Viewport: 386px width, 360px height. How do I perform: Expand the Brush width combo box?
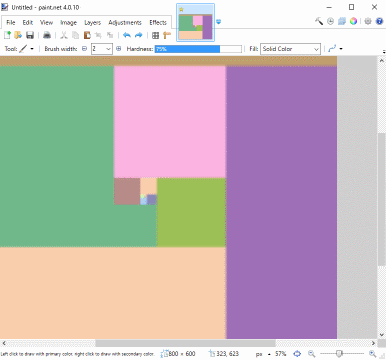[102, 49]
